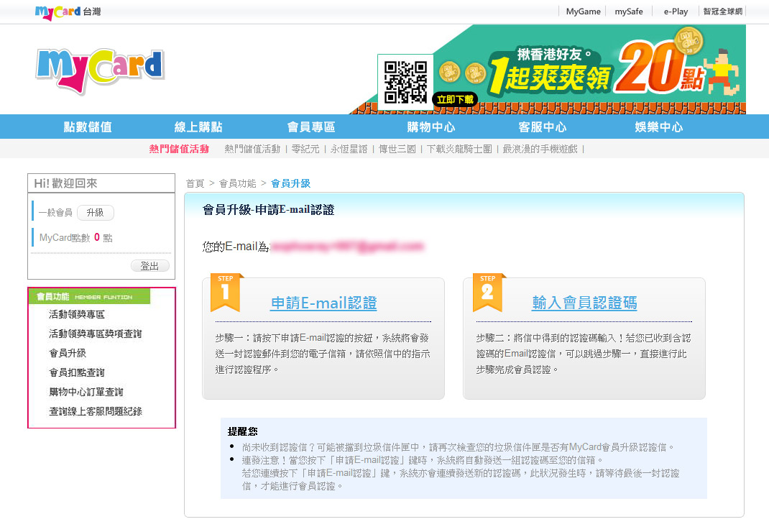Open the 會員專區 menu
This screenshot has width=769, height=532.
311,127
